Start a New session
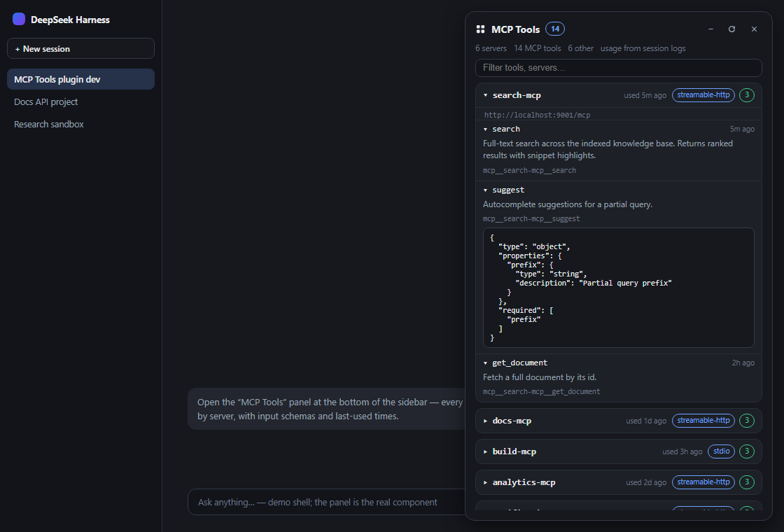This screenshot has width=784, height=532. pyautogui.click(x=80, y=48)
